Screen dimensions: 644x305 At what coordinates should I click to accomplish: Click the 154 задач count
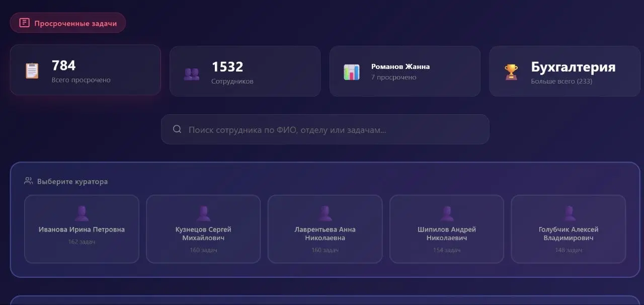[x=447, y=250]
